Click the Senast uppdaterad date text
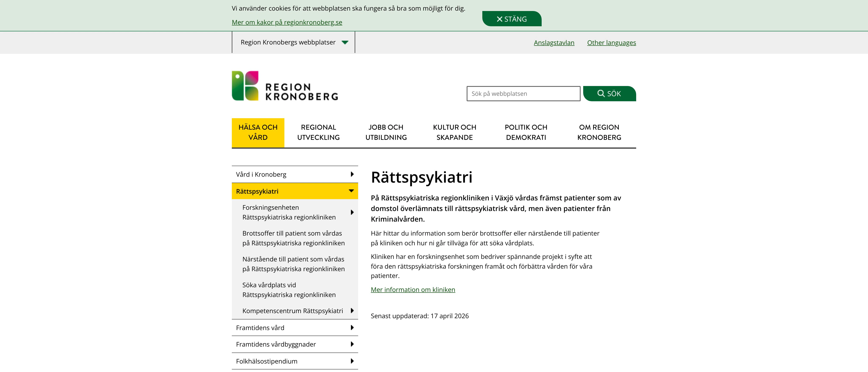Screen dimensions: 868x372 click(420, 316)
